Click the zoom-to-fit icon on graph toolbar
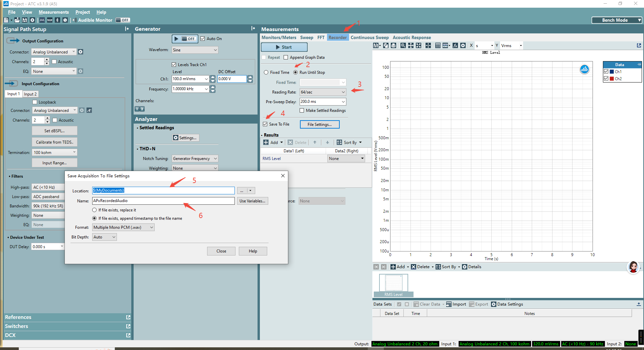This screenshot has height=350, width=644. tap(419, 45)
